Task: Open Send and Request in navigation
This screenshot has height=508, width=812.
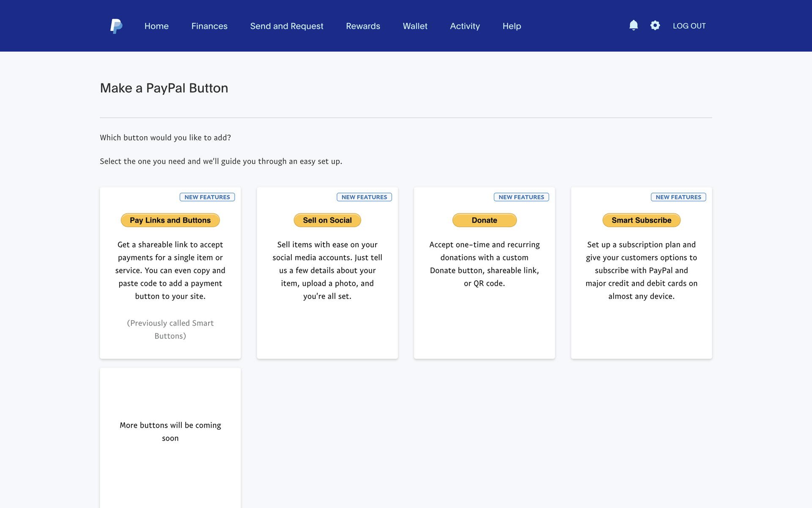Action: click(x=287, y=26)
